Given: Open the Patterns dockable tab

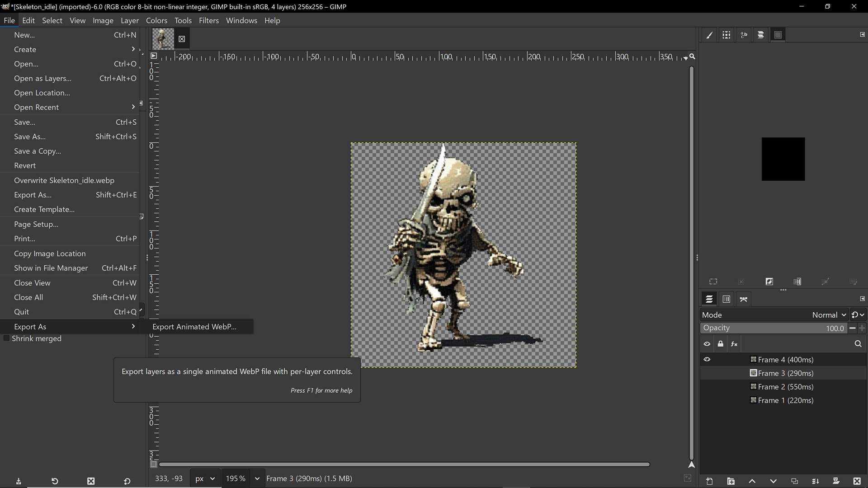Looking at the screenshot, I should pos(726,35).
